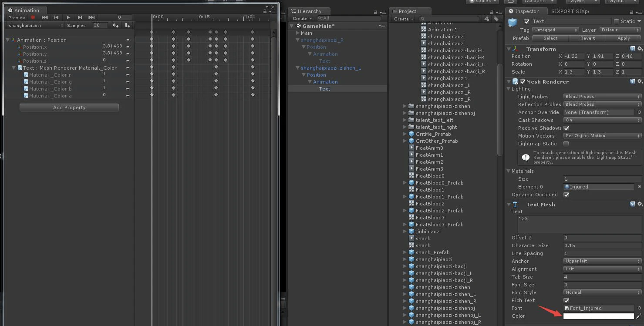
Task: Open the Anchor dropdown set to Upper left
Action: (x=603, y=261)
